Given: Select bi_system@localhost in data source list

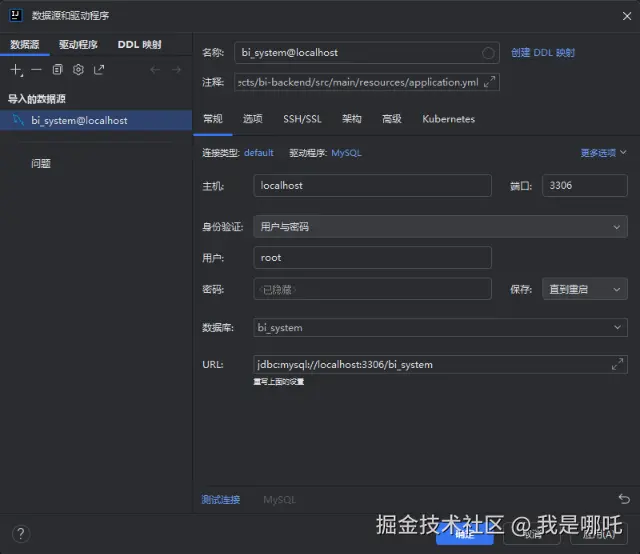Looking at the screenshot, I should coord(96,120).
